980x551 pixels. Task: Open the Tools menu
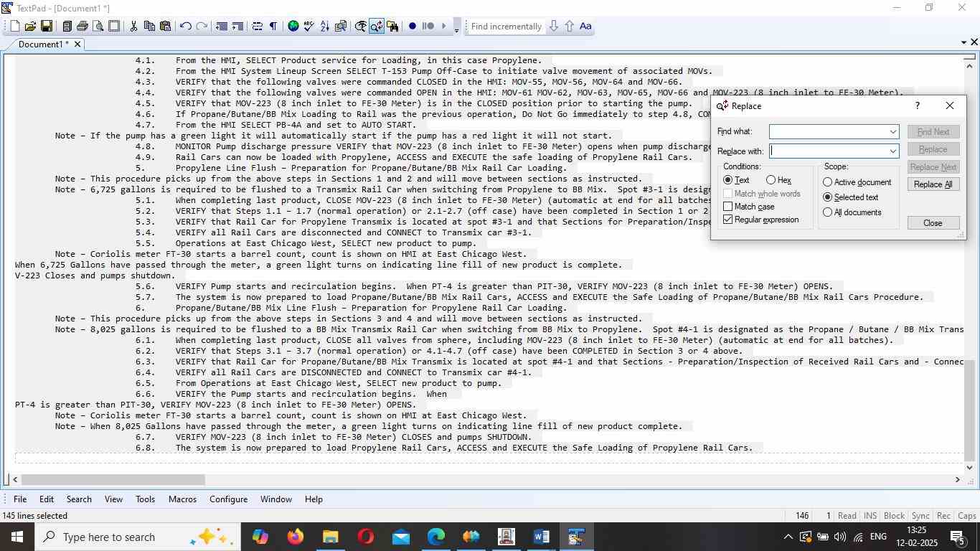pyautogui.click(x=145, y=499)
